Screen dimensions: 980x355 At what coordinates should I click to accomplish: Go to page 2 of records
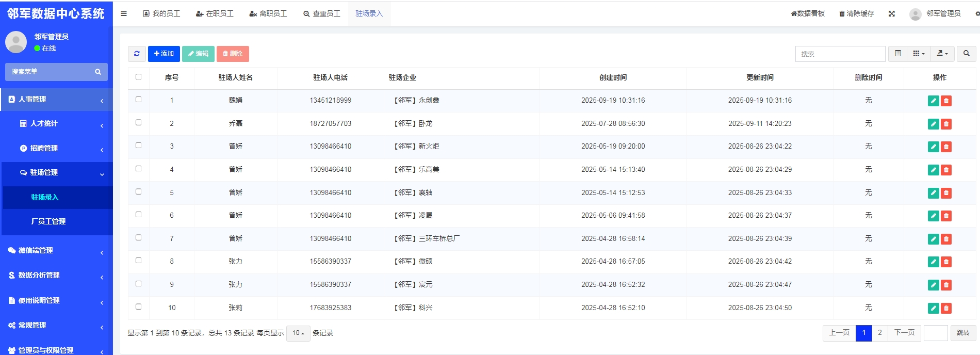pos(880,333)
